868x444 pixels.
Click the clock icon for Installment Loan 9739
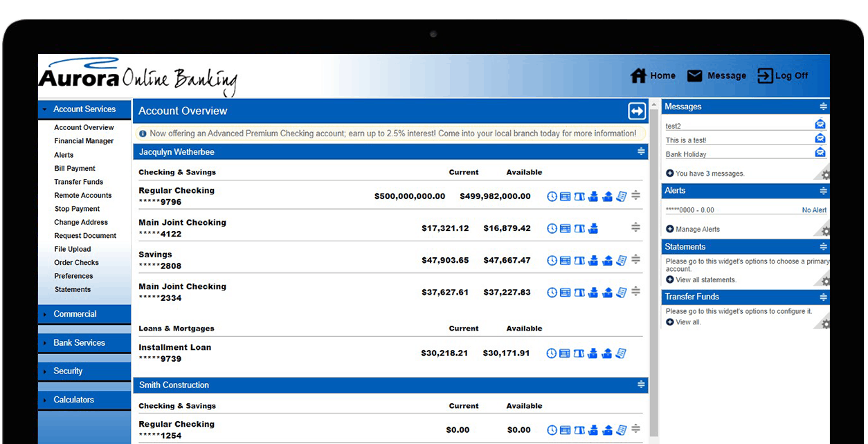click(552, 353)
